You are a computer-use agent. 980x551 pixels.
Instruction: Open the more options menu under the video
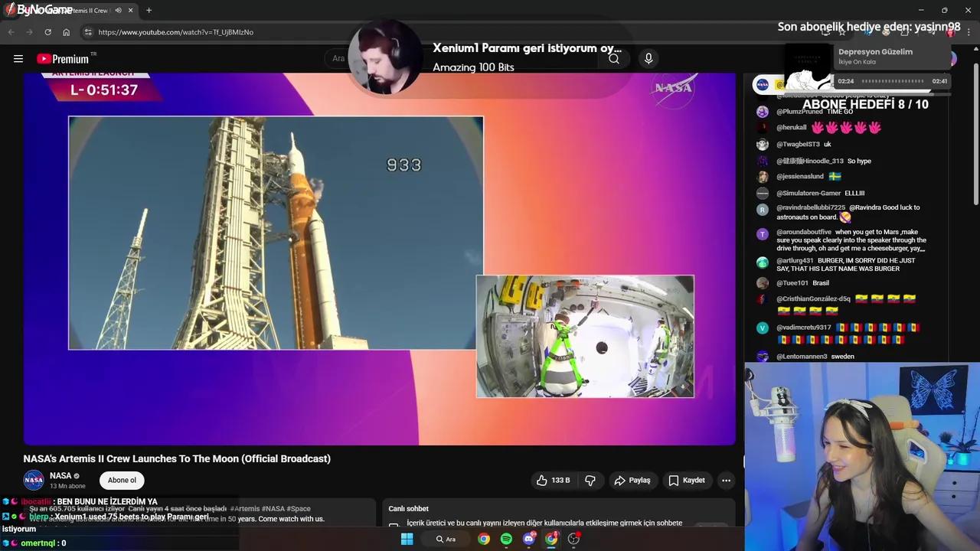(x=726, y=480)
